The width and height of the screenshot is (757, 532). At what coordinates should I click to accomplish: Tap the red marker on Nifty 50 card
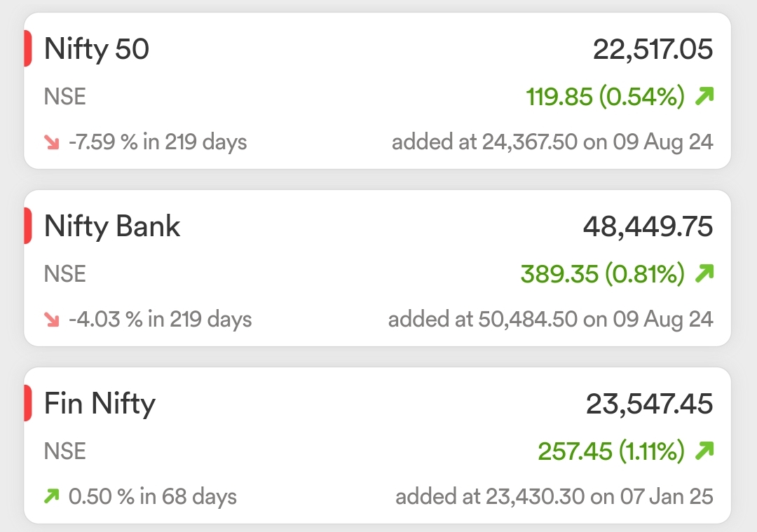click(28, 49)
